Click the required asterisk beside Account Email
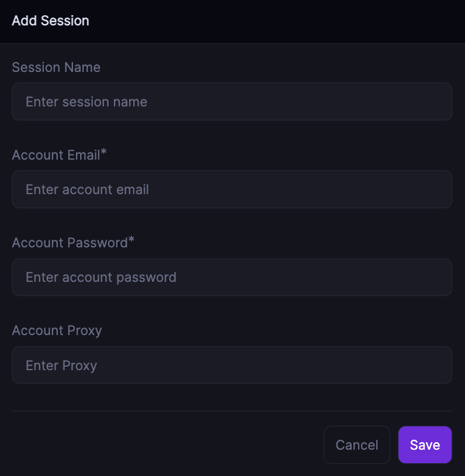 [x=104, y=153]
